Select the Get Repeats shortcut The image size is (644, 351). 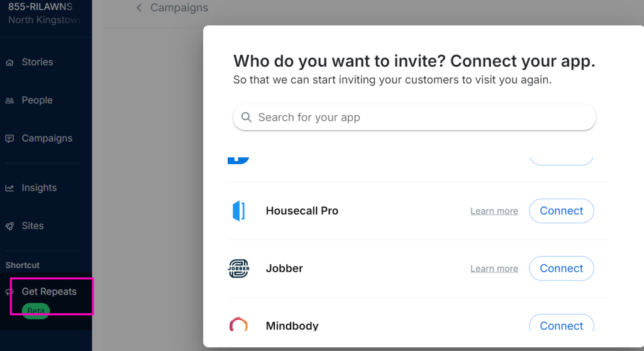coord(49,292)
